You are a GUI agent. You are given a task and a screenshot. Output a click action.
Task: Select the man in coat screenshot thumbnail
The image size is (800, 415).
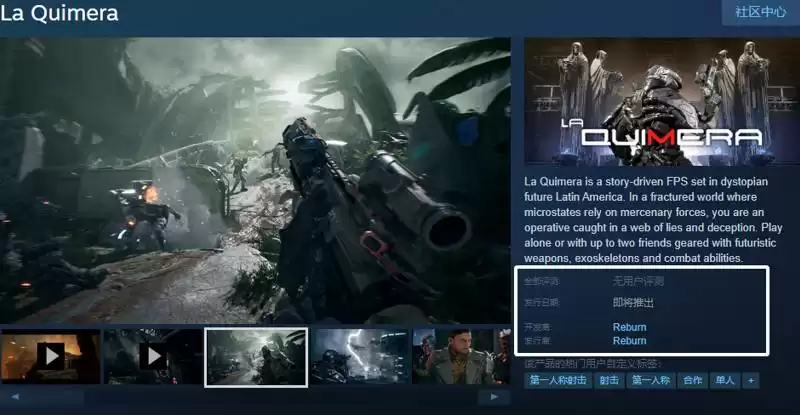click(462, 357)
